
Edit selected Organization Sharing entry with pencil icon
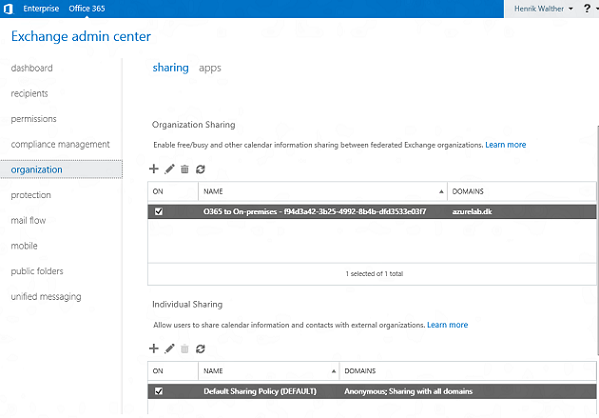170,169
